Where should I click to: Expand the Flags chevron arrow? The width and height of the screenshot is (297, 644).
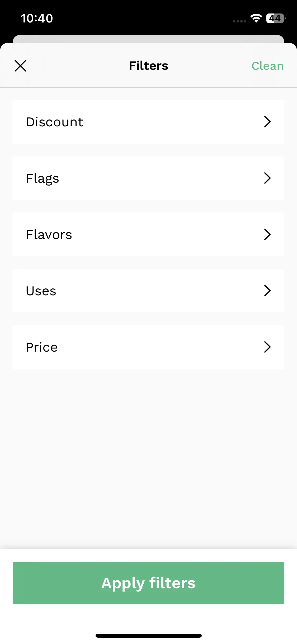click(x=267, y=178)
